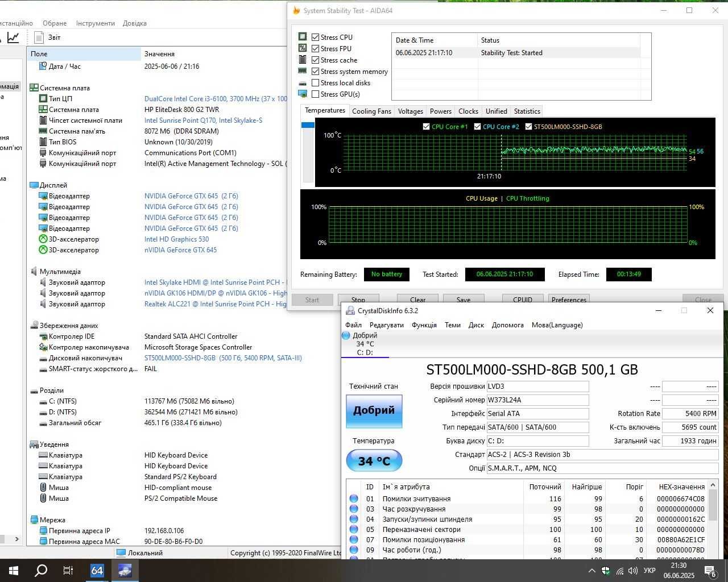Image resolution: width=728 pixels, height=582 pixels.
Task: Open Intel Sunrise Point Q170 chipset link
Action: pos(204,120)
